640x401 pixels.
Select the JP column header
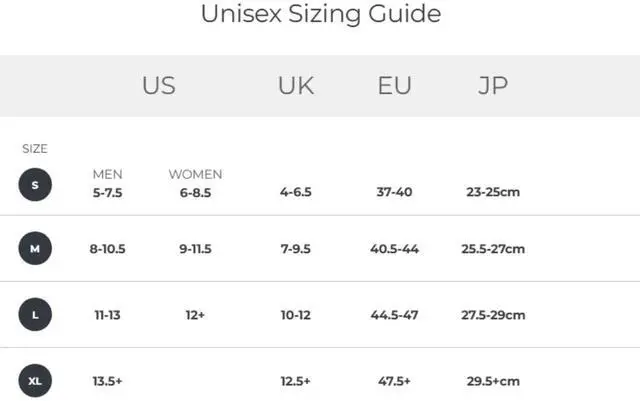tap(492, 86)
